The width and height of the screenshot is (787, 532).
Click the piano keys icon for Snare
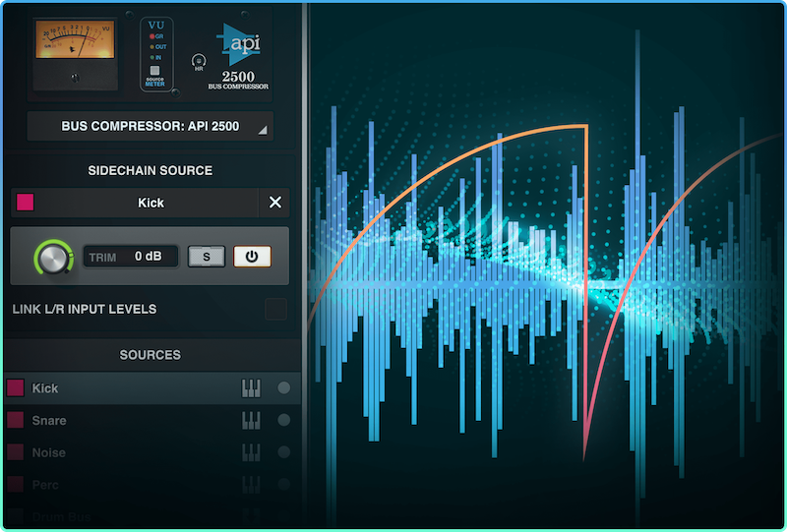point(251,421)
